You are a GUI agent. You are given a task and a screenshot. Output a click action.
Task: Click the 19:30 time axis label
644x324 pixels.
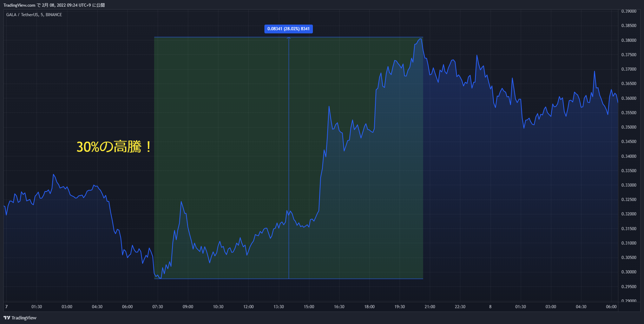[x=400, y=307]
